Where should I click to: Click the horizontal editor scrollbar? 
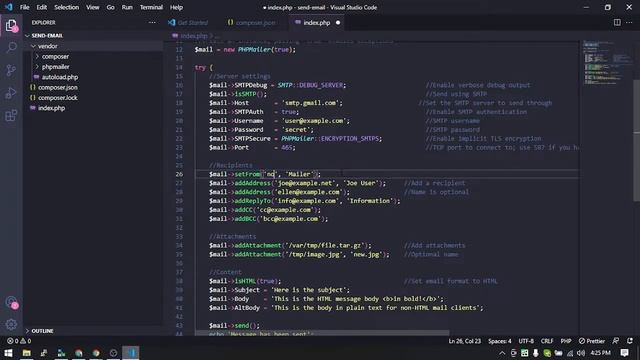[x=322, y=333]
